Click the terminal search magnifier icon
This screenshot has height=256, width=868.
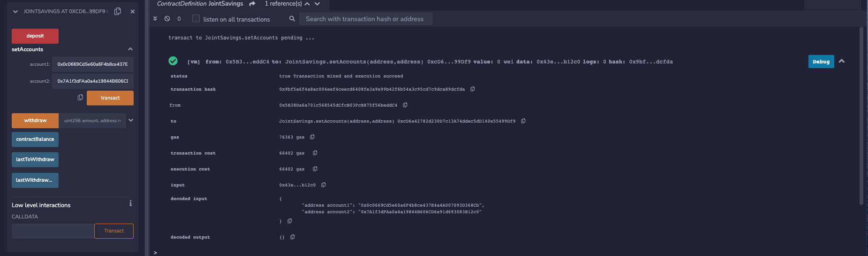pyautogui.click(x=292, y=19)
